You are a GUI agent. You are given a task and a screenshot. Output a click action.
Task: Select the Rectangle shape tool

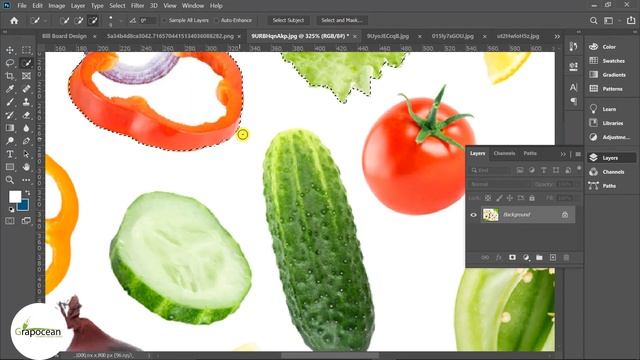(x=10, y=167)
